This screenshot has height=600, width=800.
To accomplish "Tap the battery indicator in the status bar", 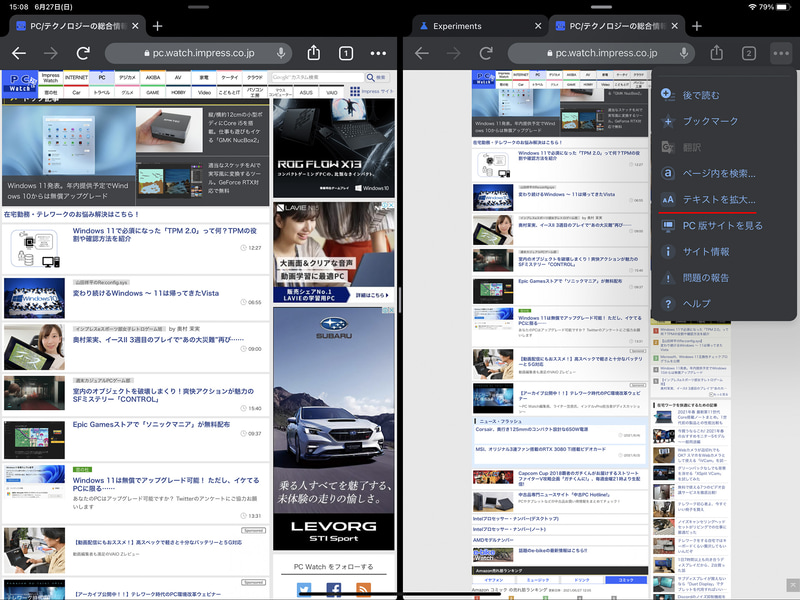I will pos(784,7).
